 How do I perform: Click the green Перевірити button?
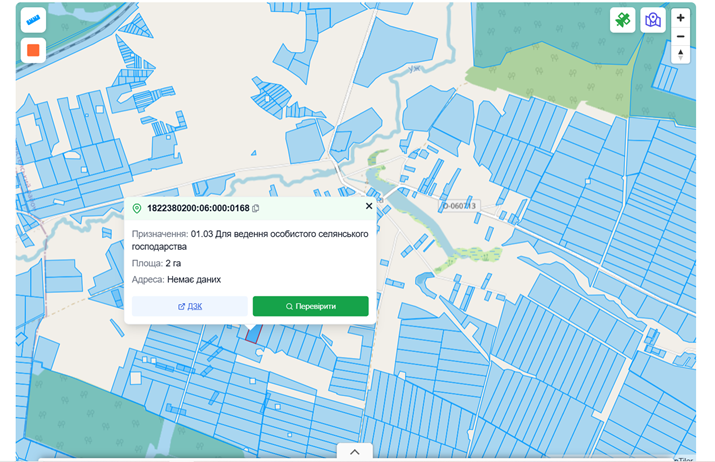[311, 306]
